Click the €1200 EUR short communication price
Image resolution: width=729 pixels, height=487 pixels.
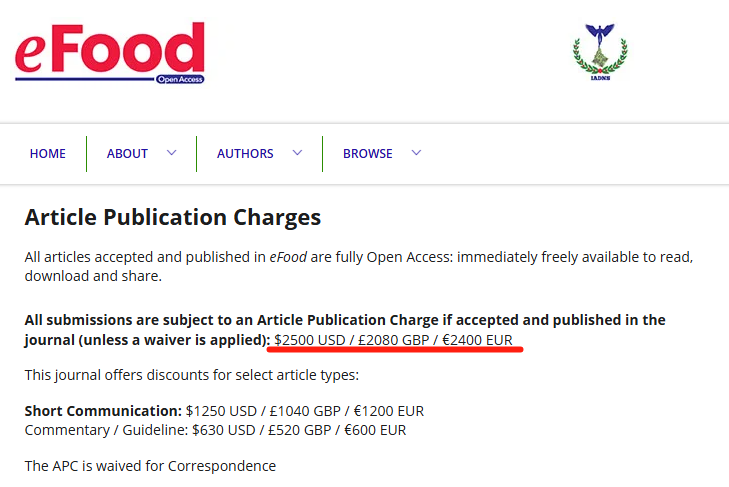tap(389, 411)
